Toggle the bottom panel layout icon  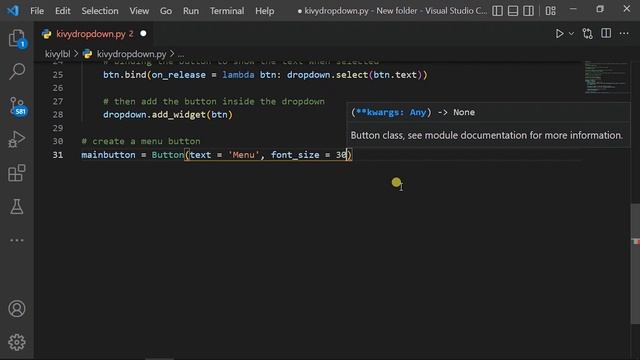513,11
